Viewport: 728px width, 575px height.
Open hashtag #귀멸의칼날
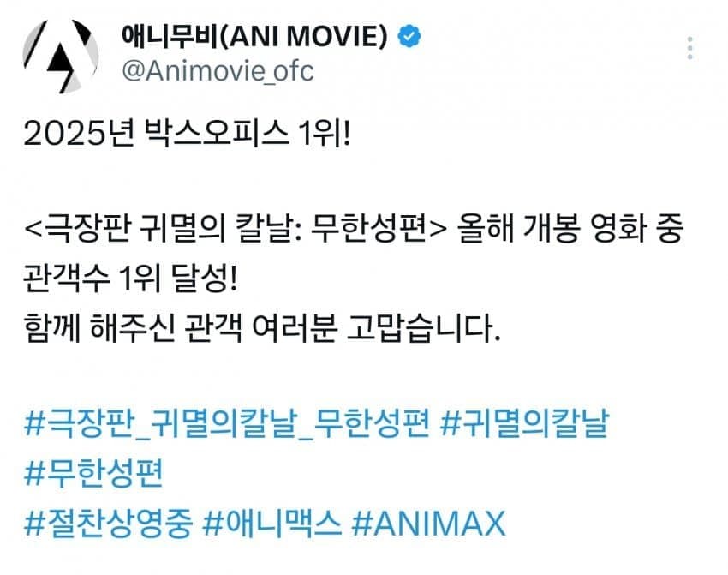pyautogui.click(x=525, y=422)
